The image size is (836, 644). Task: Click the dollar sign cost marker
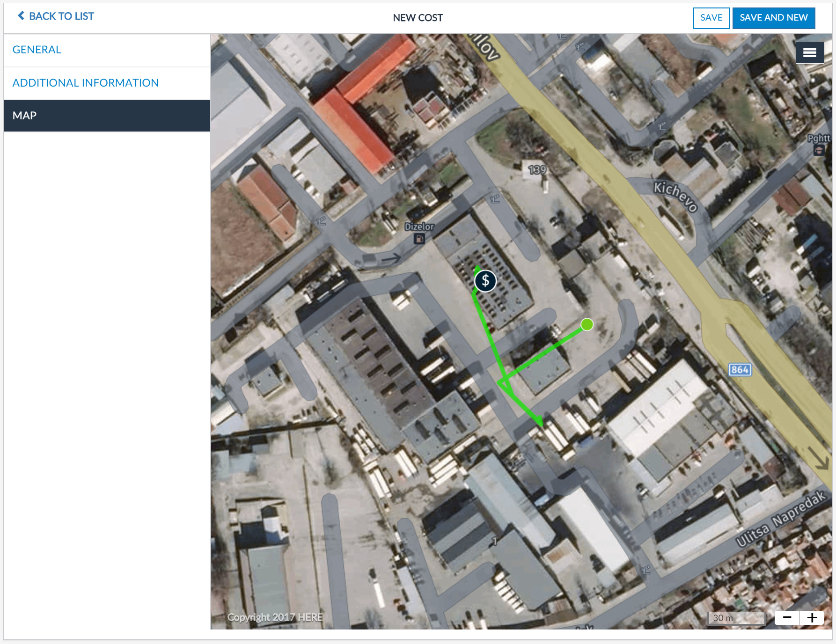pos(485,281)
